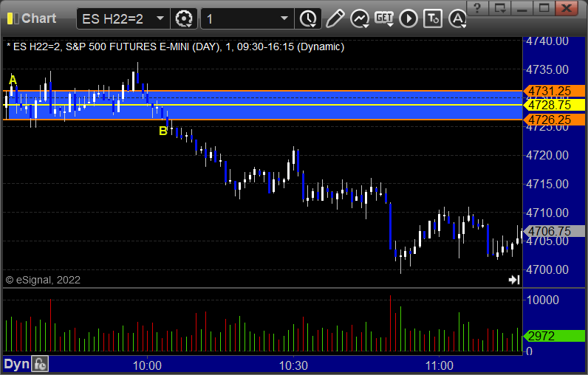Open the gear symbol settings icon
The width and height of the screenshot is (588, 375).
coord(184,18)
